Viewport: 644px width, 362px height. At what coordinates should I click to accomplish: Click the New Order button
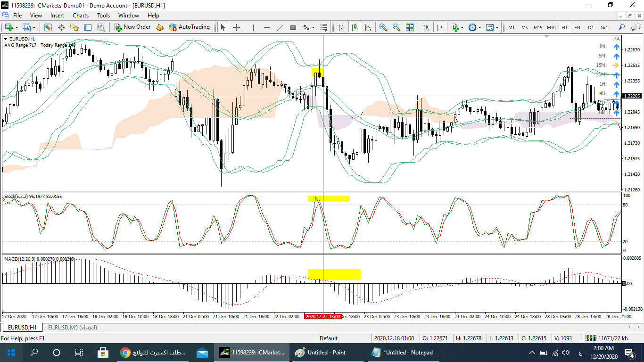(132, 27)
